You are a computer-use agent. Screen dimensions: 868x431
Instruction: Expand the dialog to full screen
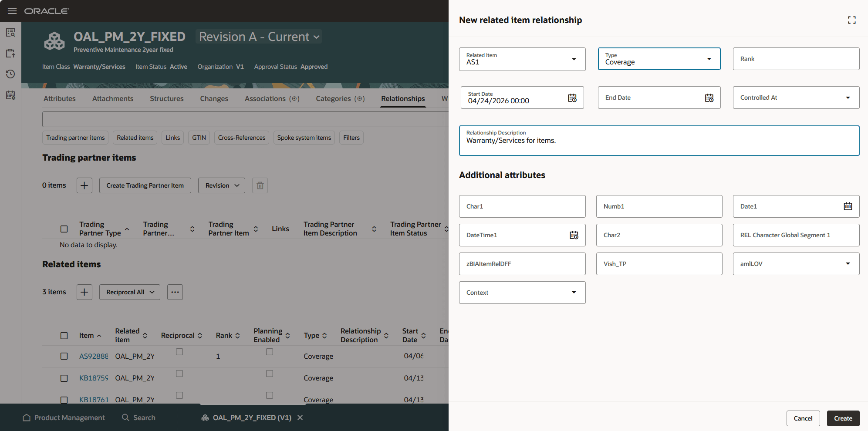[x=852, y=20]
